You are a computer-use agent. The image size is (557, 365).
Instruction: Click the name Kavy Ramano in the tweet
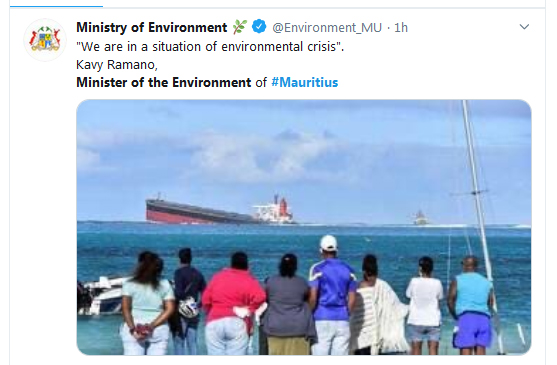[x=117, y=65]
